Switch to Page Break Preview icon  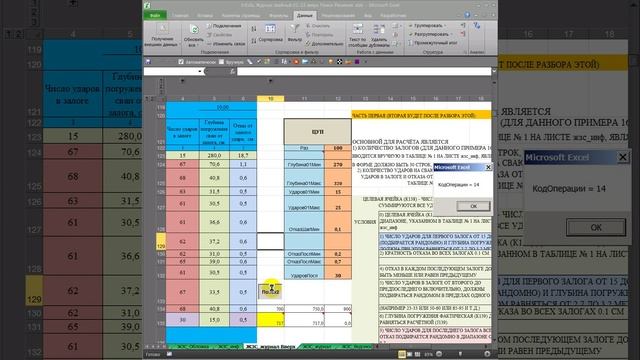tap(417, 354)
